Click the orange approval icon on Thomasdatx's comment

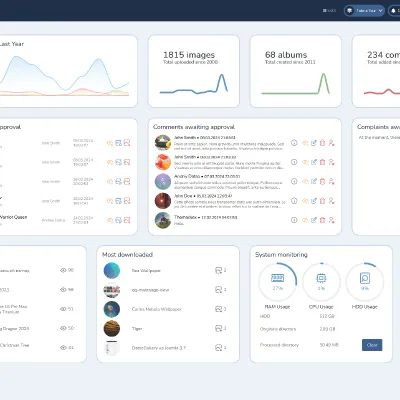[305, 220]
